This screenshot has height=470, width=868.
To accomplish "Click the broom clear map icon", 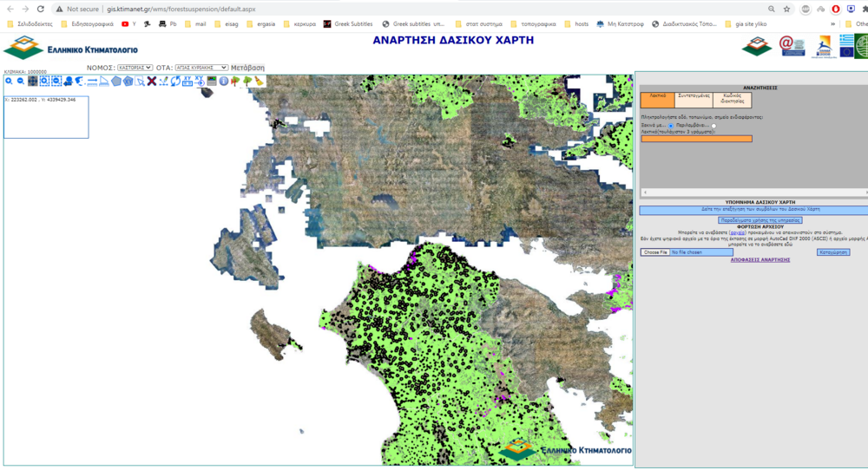I will (x=260, y=82).
